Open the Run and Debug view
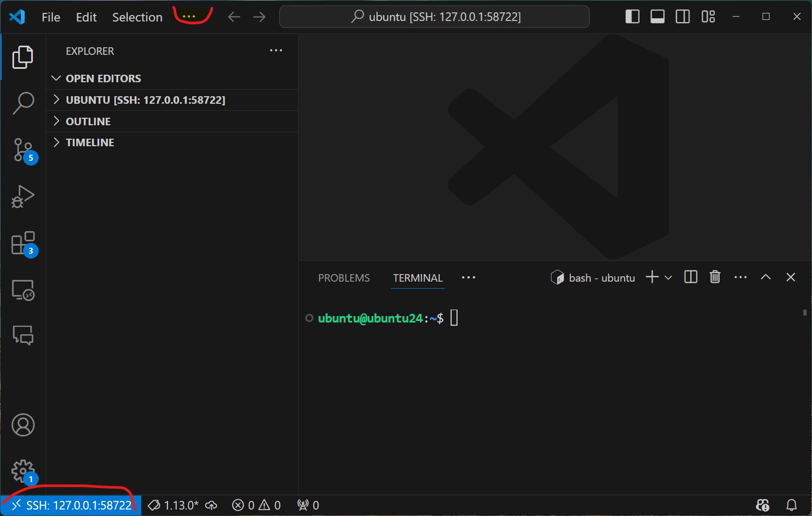The width and height of the screenshot is (812, 516). coord(23,196)
